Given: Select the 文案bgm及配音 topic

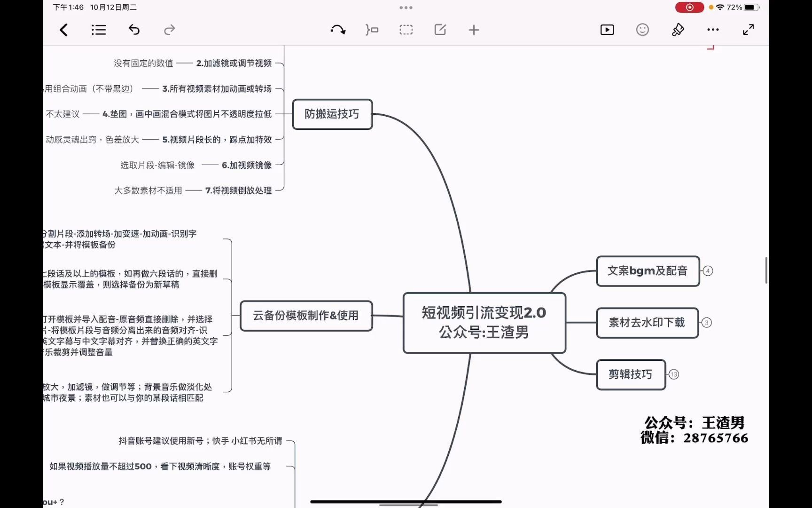Looking at the screenshot, I should (648, 271).
